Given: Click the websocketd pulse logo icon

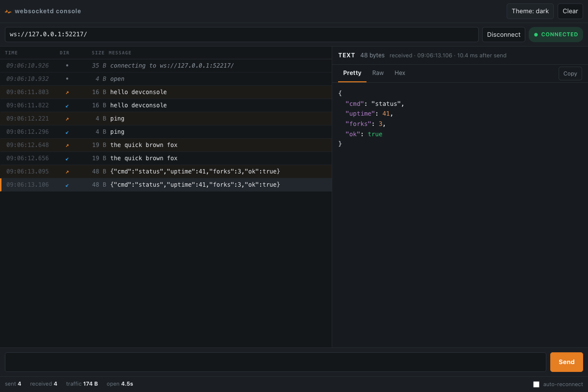Looking at the screenshot, I should click(8, 11).
